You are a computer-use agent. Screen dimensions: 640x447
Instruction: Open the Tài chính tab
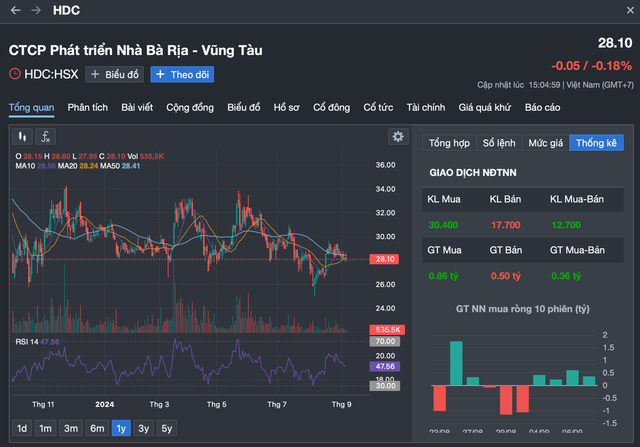tap(426, 108)
